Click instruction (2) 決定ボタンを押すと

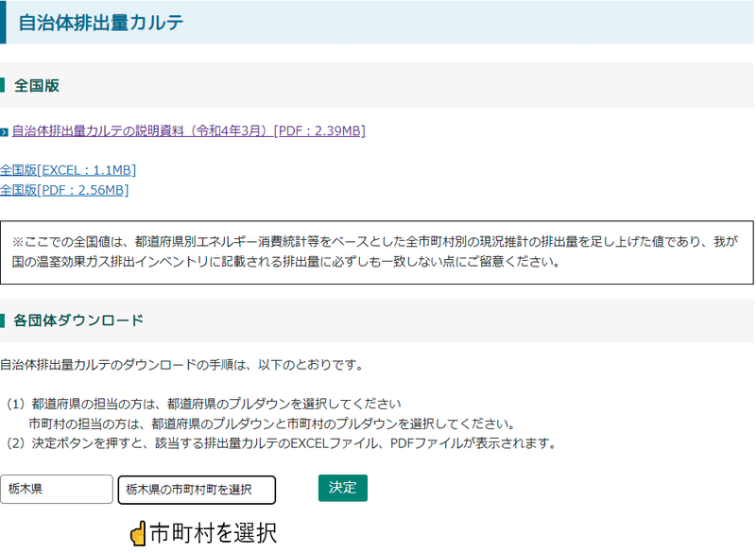pos(282,443)
